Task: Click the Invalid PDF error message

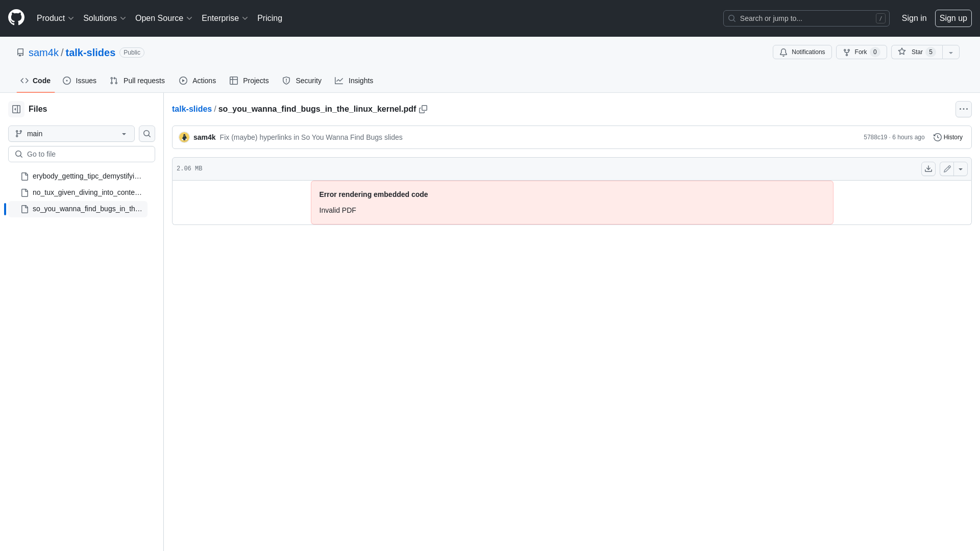Action: tap(338, 210)
